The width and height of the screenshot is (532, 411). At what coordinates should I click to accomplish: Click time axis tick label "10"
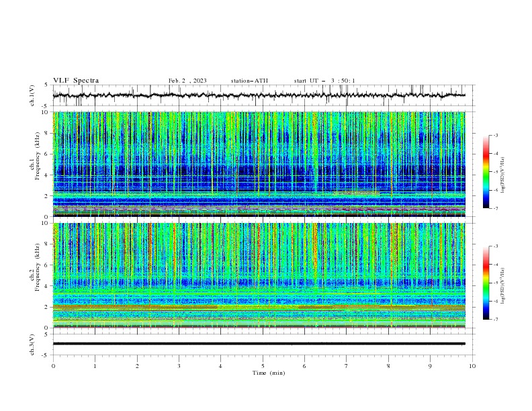[x=472, y=366]
